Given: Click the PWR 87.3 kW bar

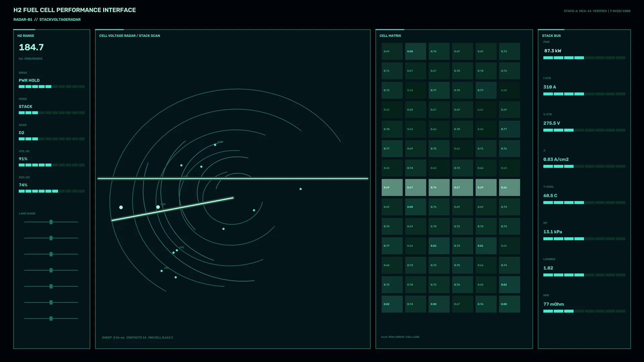Looking at the screenshot, I should pyautogui.click(x=584, y=58).
